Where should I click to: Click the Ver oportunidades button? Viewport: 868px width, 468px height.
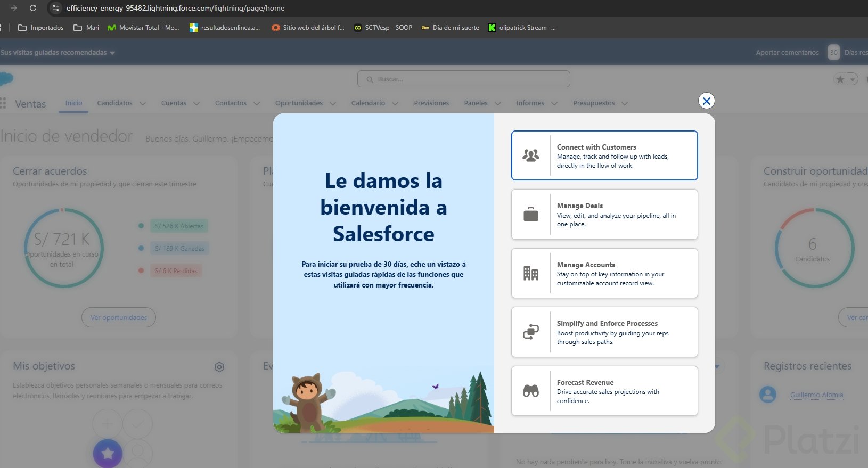119,317
